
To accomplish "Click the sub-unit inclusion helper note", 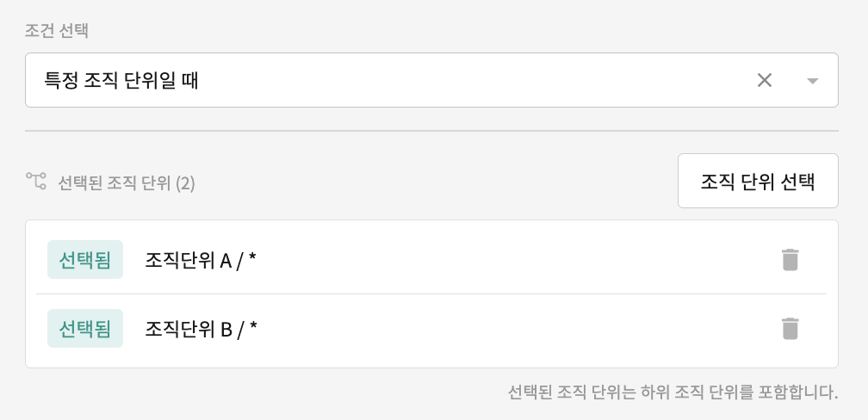I will tap(673, 393).
